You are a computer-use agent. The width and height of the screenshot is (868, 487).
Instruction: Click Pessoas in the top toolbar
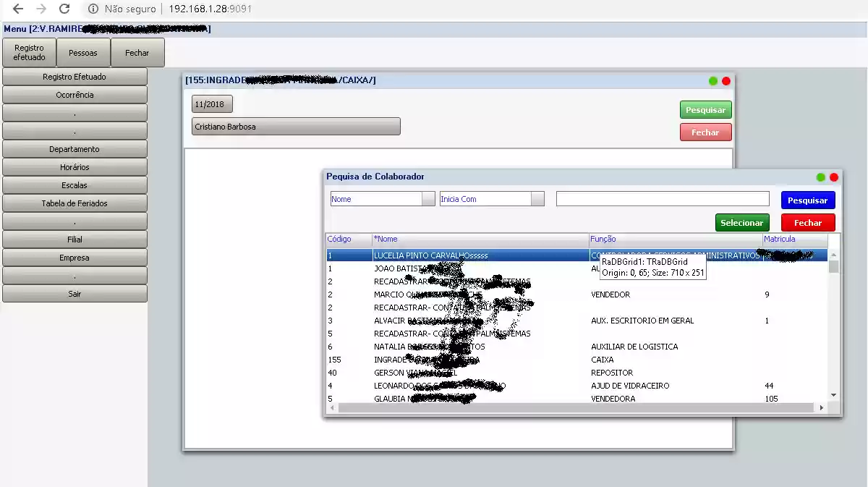click(x=83, y=52)
